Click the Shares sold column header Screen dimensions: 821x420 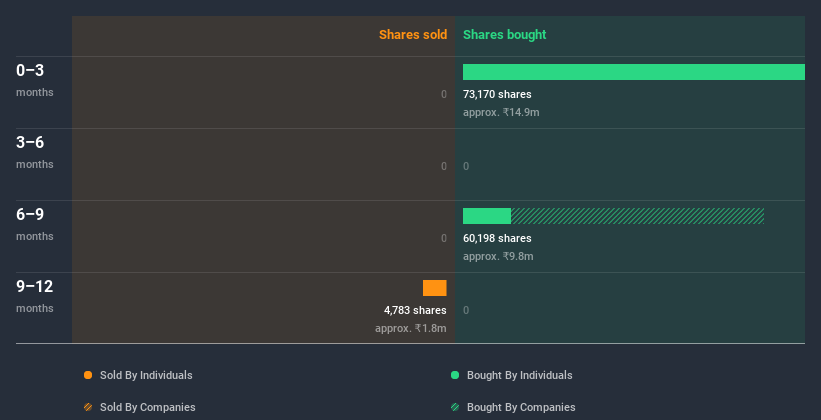(x=413, y=35)
